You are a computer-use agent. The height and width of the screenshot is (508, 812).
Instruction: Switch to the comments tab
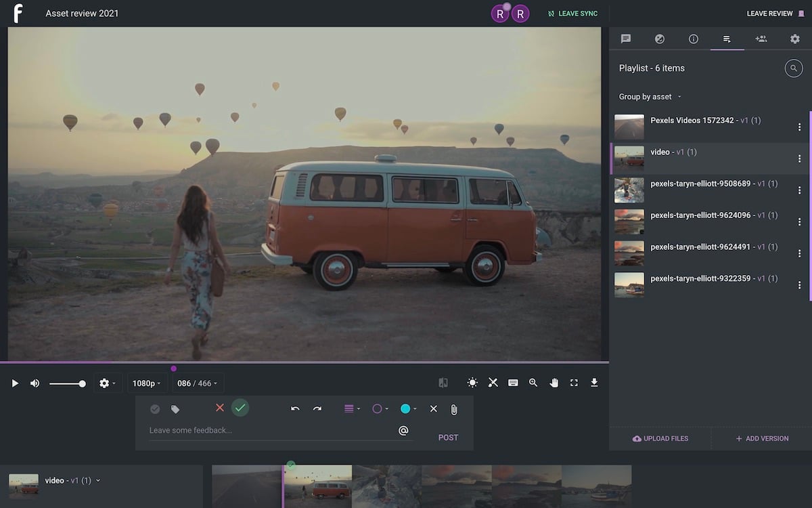click(x=626, y=39)
